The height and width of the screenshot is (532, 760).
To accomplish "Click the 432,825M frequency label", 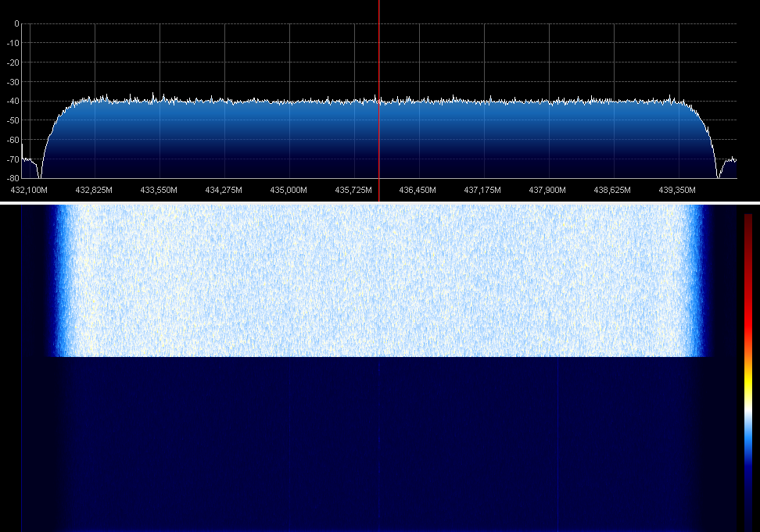I will tap(94, 191).
